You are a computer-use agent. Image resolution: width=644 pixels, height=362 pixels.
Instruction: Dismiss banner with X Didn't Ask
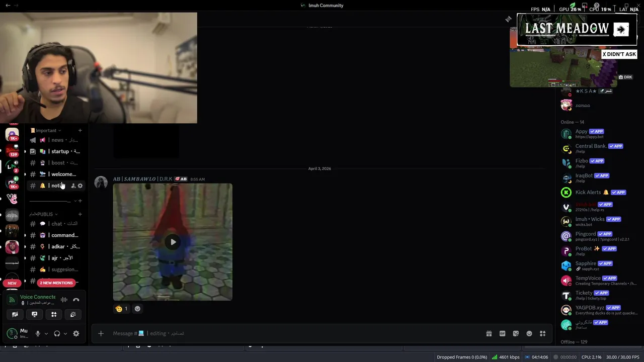point(619,54)
